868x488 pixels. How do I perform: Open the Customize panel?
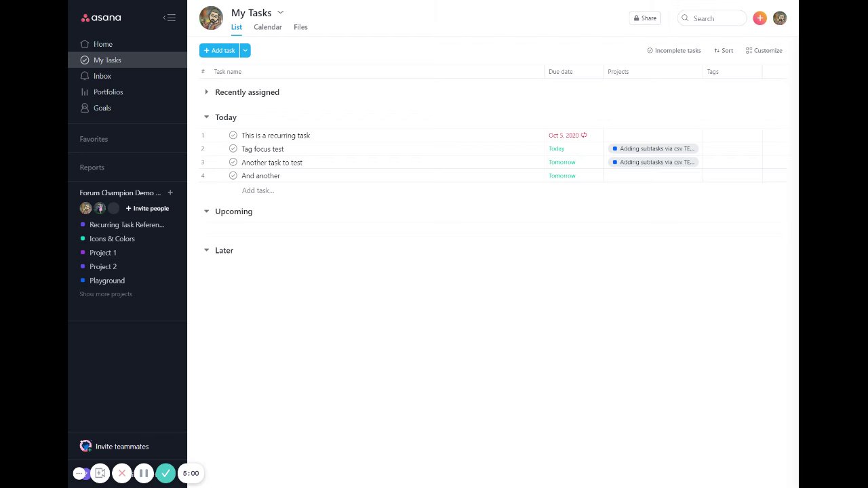coord(764,50)
